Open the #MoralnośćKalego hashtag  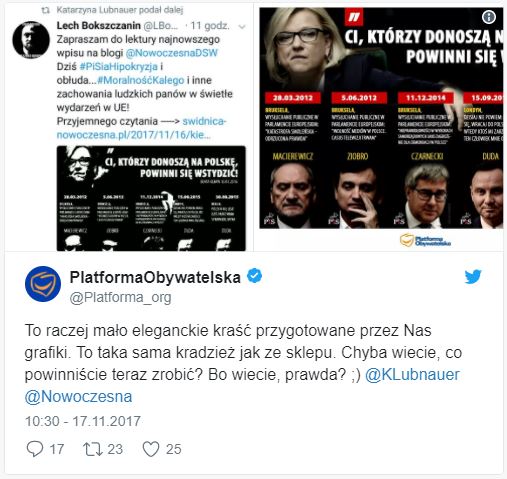(x=141, y=80)
